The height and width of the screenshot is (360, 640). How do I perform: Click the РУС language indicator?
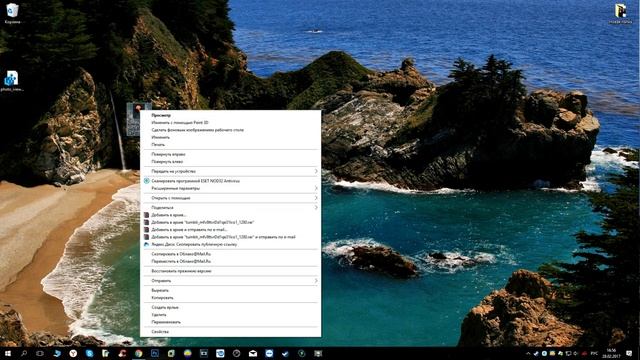(x=594, y=353)
